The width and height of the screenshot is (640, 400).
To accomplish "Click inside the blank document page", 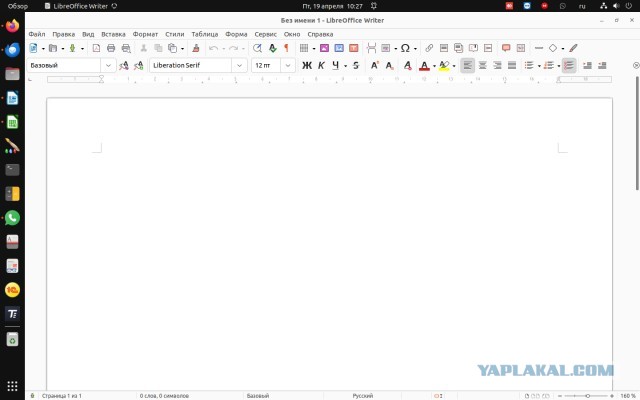I will (x=329, y=245).
